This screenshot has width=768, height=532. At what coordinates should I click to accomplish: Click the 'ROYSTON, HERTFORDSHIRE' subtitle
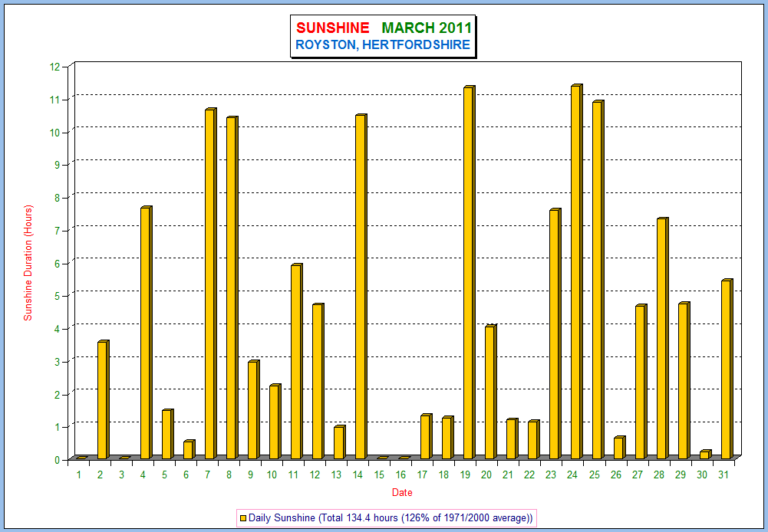click(383, 45)
